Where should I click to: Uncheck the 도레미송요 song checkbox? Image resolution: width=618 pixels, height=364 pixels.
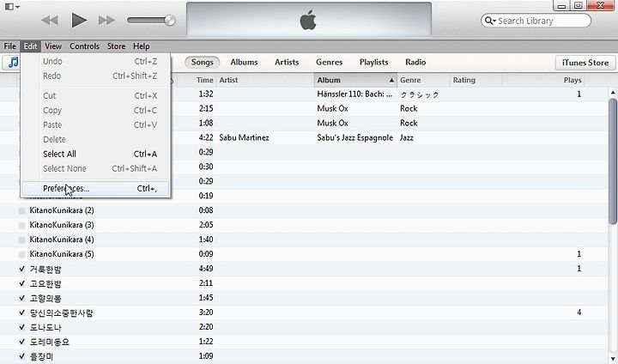point(21,342)
